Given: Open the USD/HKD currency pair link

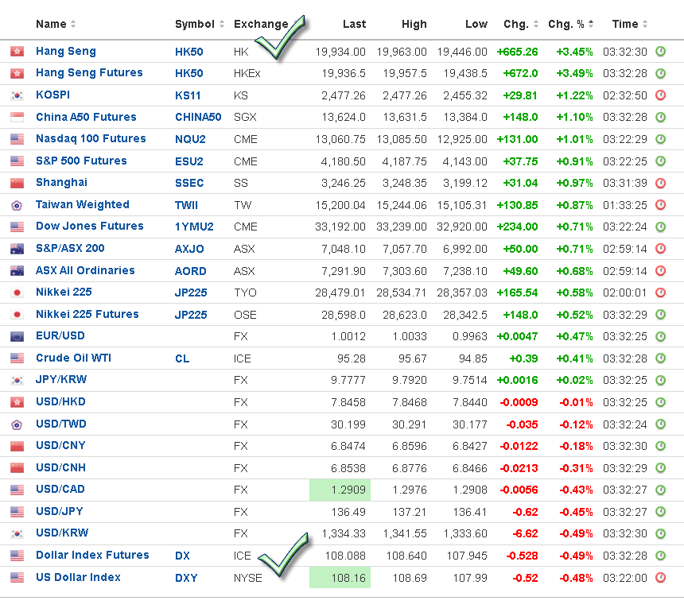Looking at the screenshot, I should point(60,402).
